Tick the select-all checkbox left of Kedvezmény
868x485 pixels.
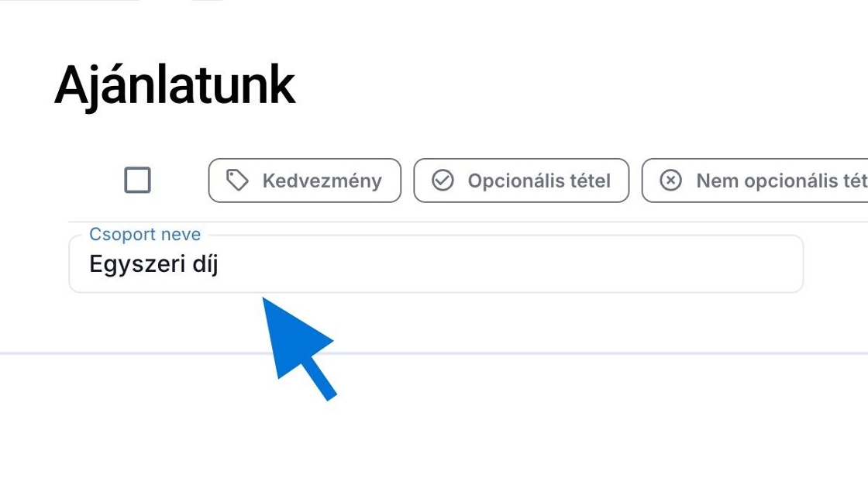[x=137, y=181]
